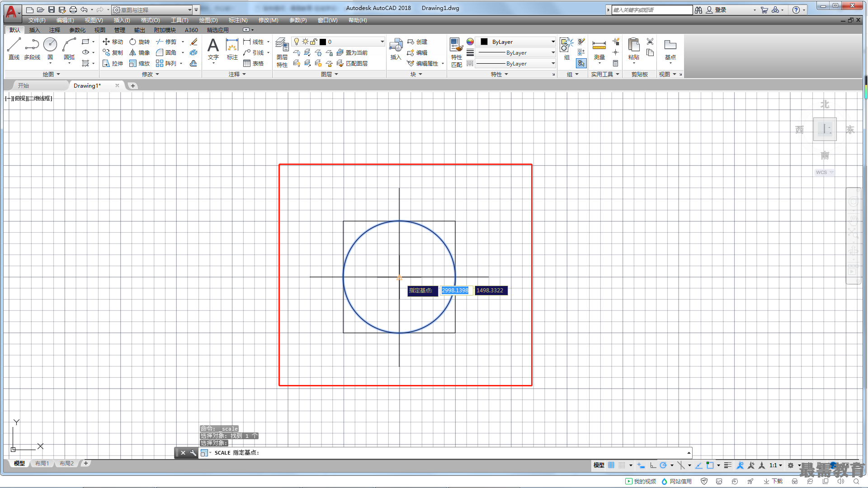Open Layer Properties (图层特性) manager
868x488 pixels.
coord(282,52)
